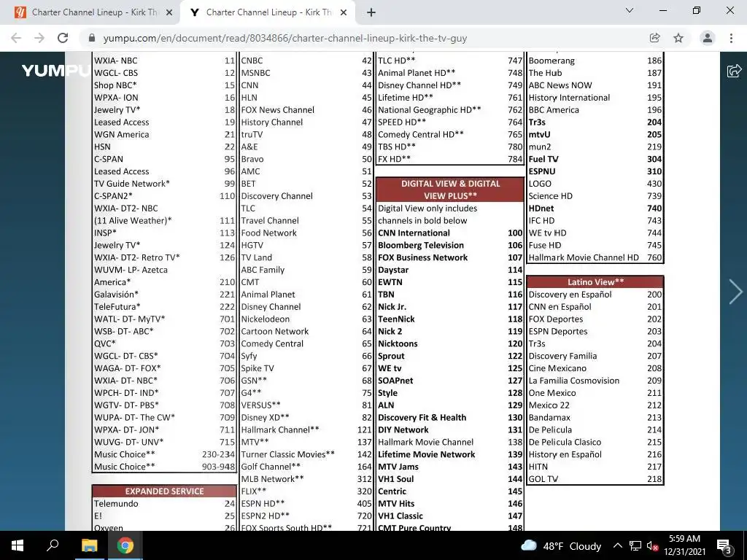747x560 pixels.
Task: Show hidden system tray icons
Action: 617,545
